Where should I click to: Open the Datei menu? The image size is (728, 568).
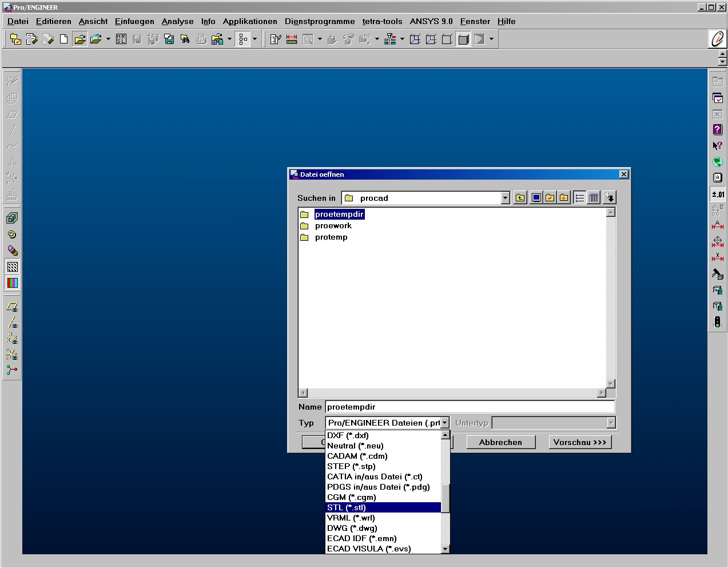(x=18, y=21)
